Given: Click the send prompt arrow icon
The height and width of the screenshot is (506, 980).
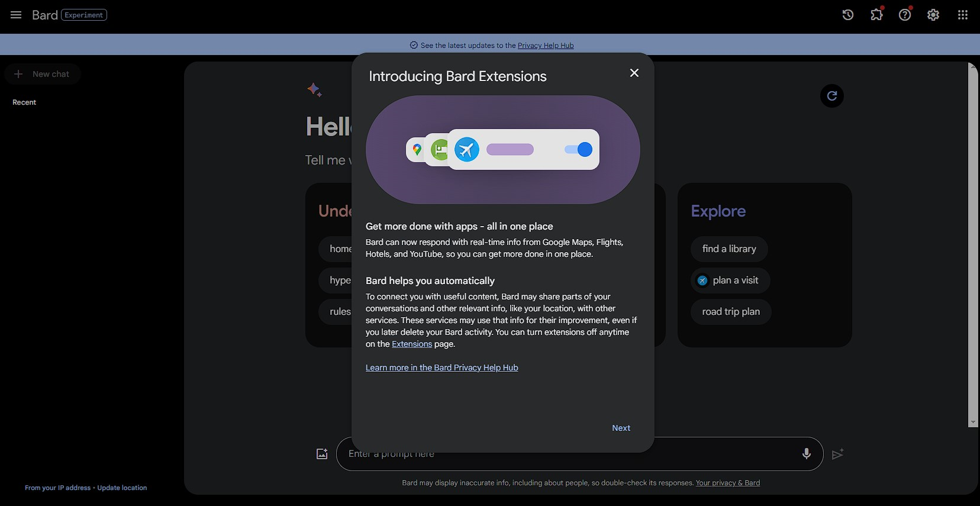Looking at the screenshot, I should coord(838,454).
